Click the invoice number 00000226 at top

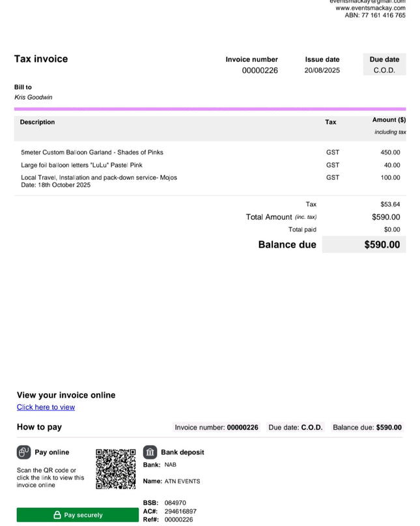pyautogui.click(x=260, y=70)
